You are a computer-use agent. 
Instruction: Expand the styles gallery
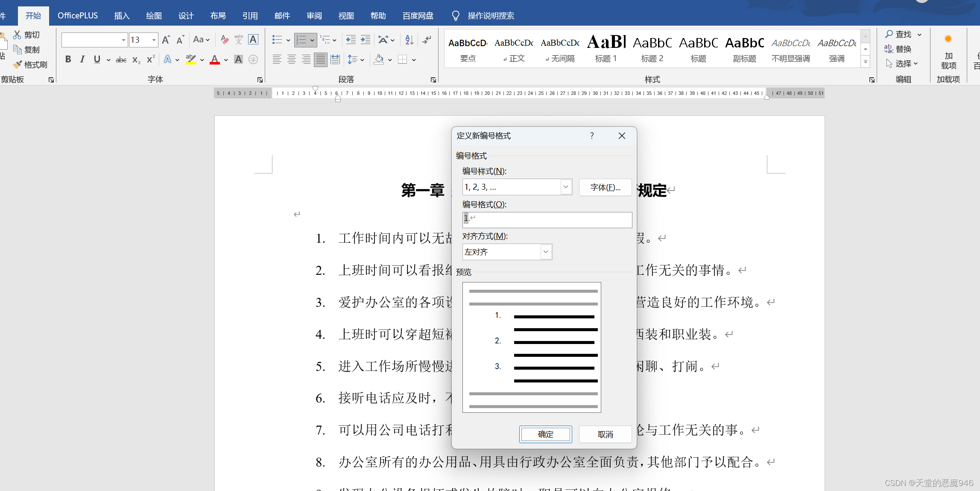(x=866, y=62)
